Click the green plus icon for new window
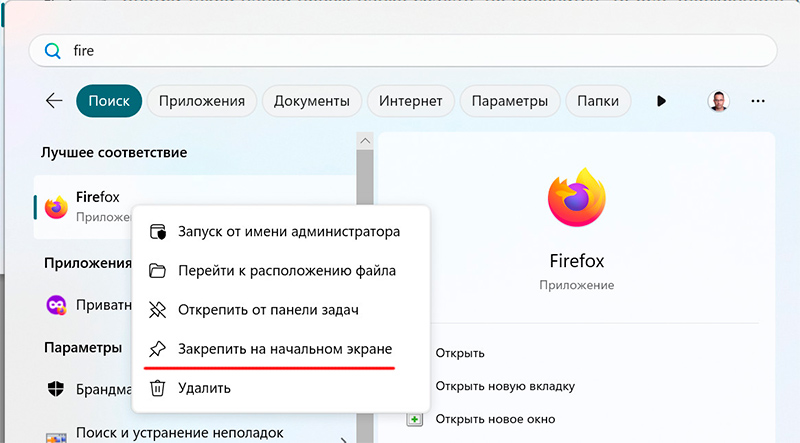 415,419
